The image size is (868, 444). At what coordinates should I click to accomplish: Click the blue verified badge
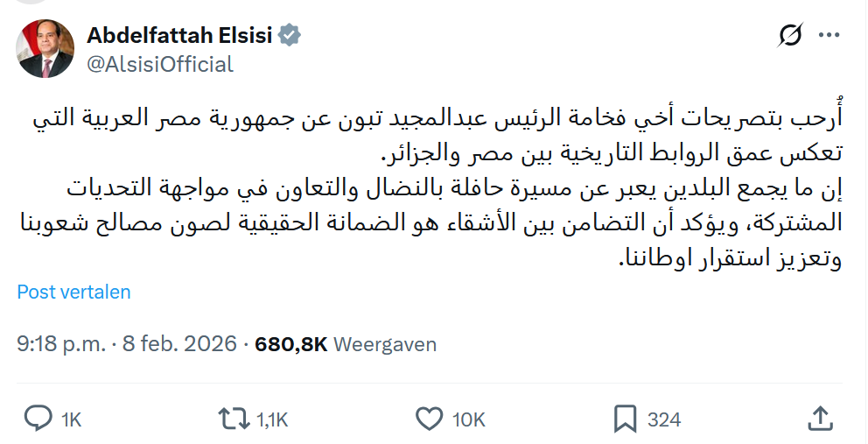[x=290, y=36]
